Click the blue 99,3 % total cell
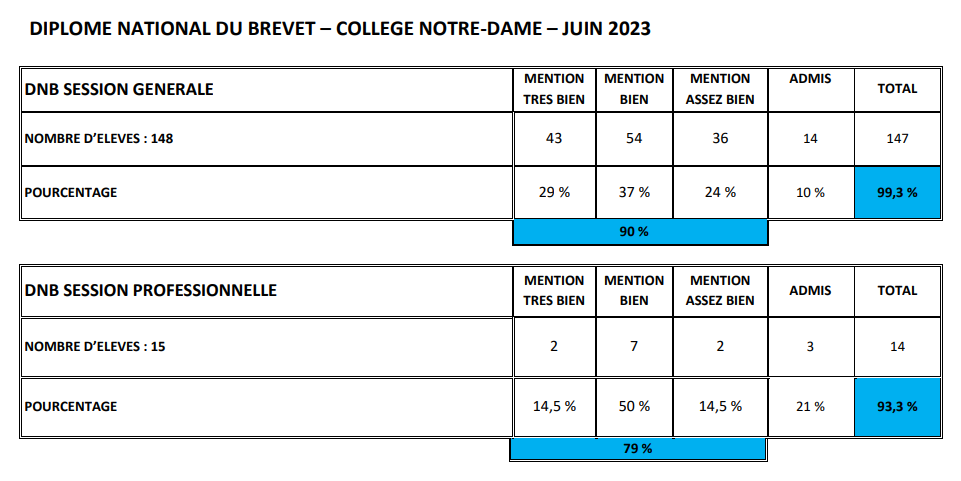 point(897,192)
